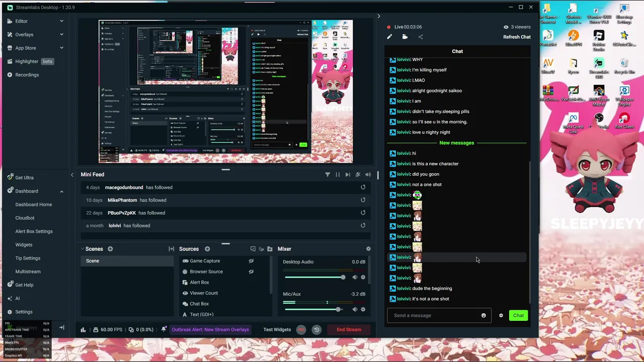Start recording with the REC button
644x362 pixels.
[x=301, y=330]
